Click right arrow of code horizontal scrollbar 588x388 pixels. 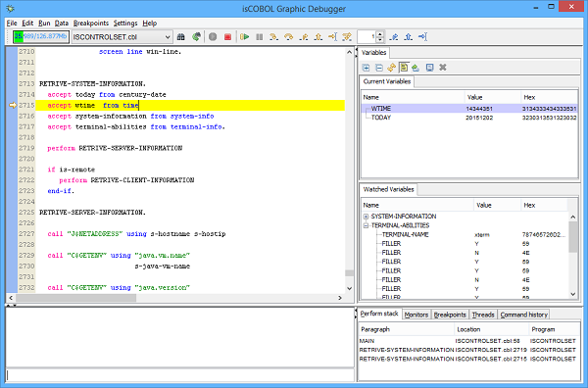tap(340, 298)
